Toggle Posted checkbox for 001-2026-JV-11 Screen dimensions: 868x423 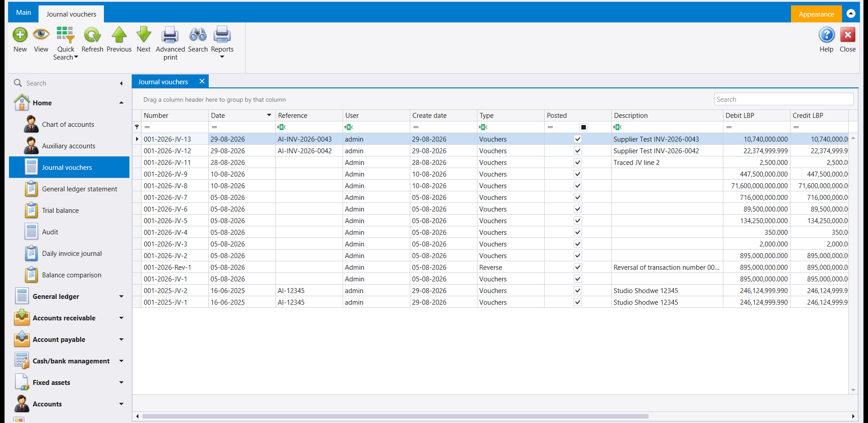tap(578, 163)
